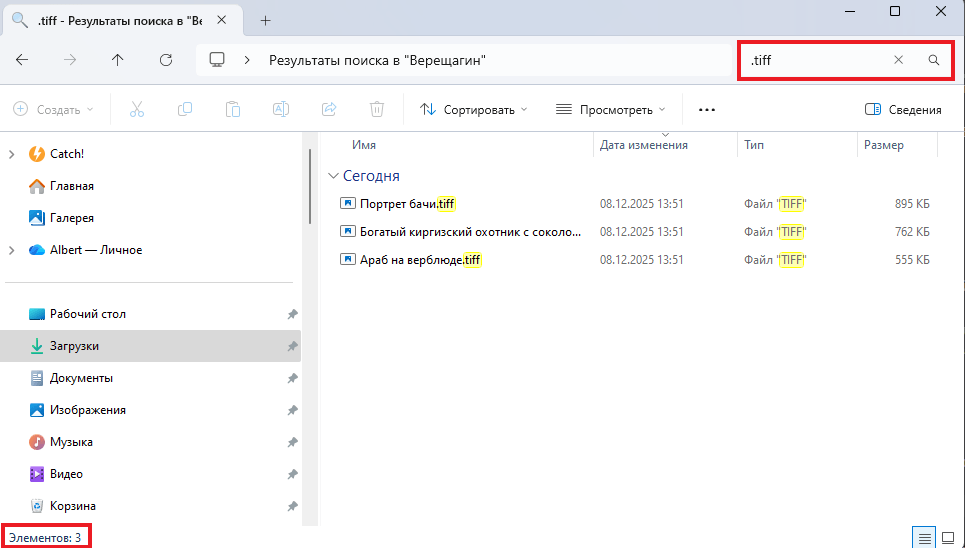The width and height of the screenshot is (965, 548).
Task: Click the size 762 КБ cell
Action: [x=912, y=232]
